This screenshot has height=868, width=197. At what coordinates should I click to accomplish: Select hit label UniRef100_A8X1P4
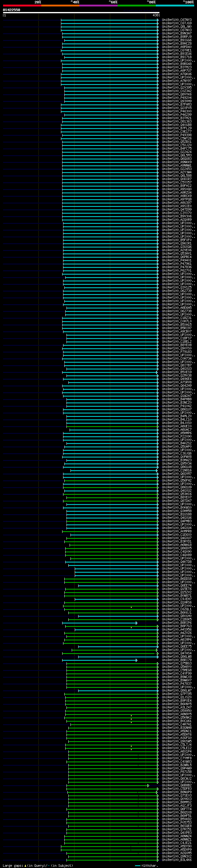click(176, 751)
